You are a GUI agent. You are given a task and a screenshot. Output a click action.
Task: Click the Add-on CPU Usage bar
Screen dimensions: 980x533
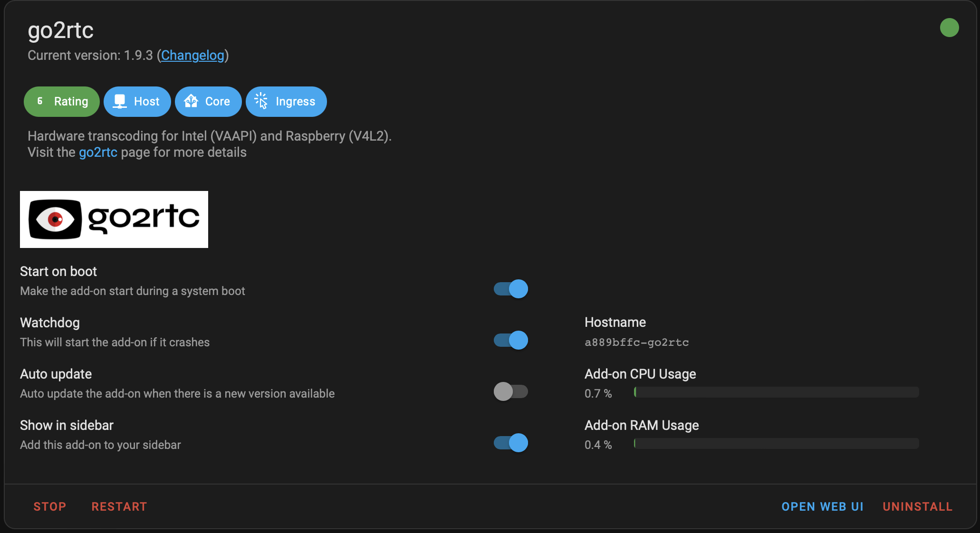pos(776,392)
